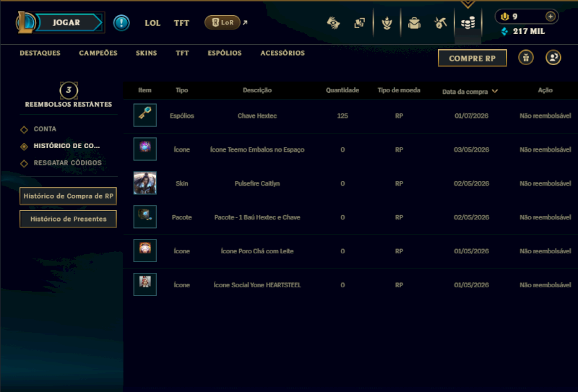The height and width of the screenshot is (392, 578).
Task: Open the Espólios store tab
Action: [225, 53]
